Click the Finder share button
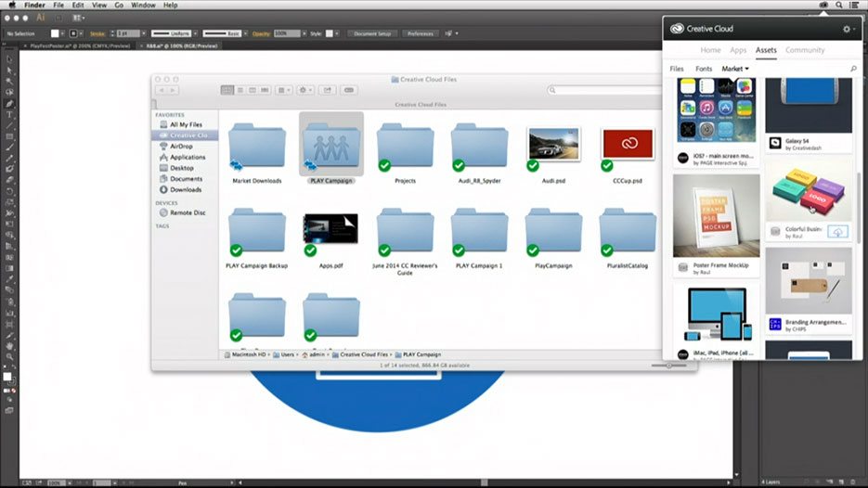The width and height of the screenshot is (868, 488). (328, 90)
